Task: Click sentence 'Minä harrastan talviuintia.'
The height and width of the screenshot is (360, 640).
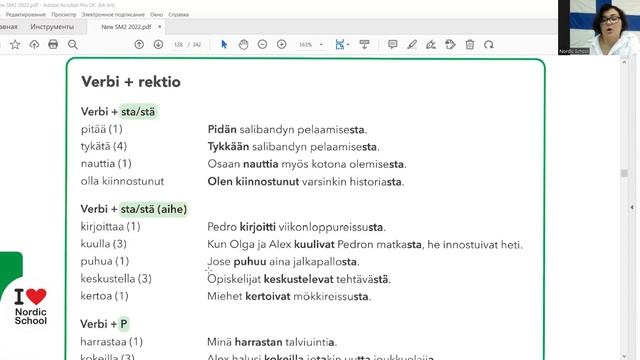Action: [272, 342]
